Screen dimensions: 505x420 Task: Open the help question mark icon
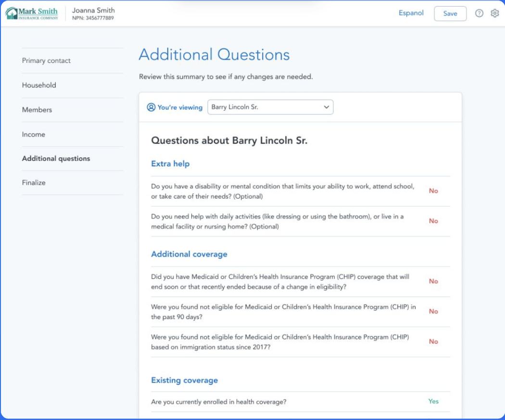pos(479,13)
